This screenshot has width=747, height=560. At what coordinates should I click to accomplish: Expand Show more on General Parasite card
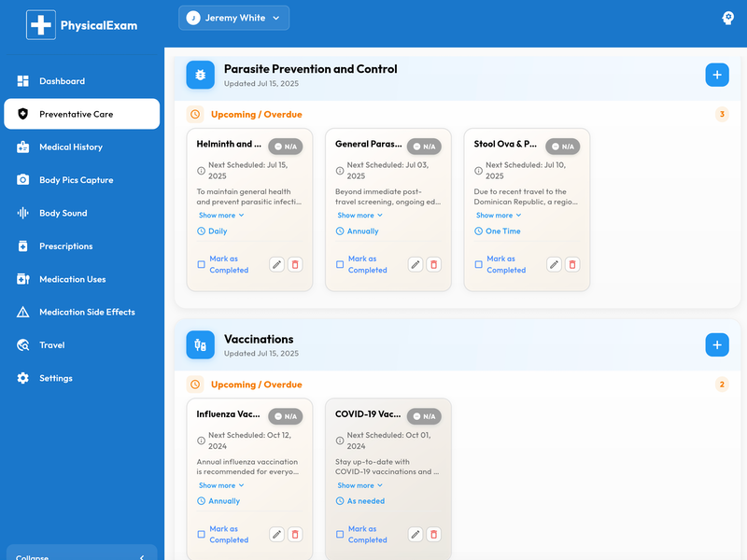point(359,216)
